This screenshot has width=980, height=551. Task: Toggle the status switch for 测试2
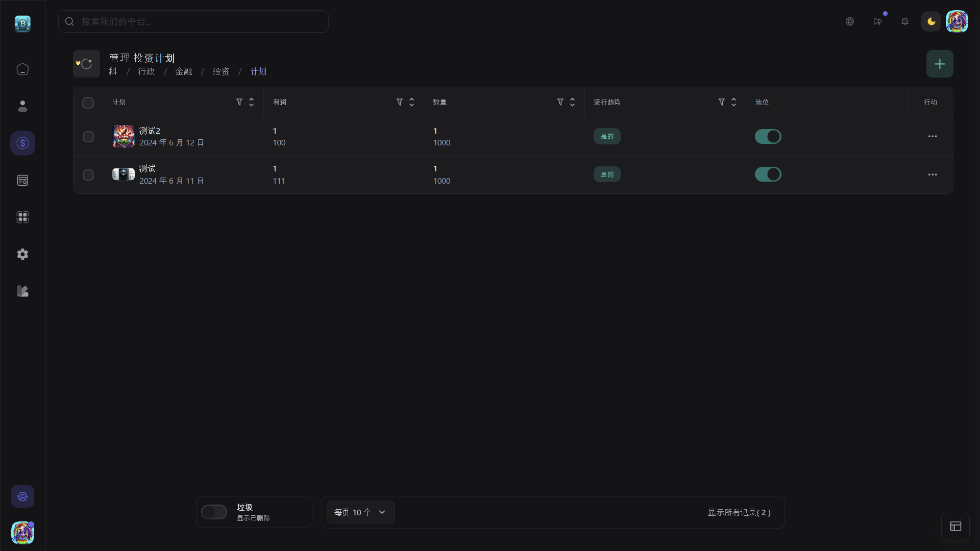click(x=768, y=136)
